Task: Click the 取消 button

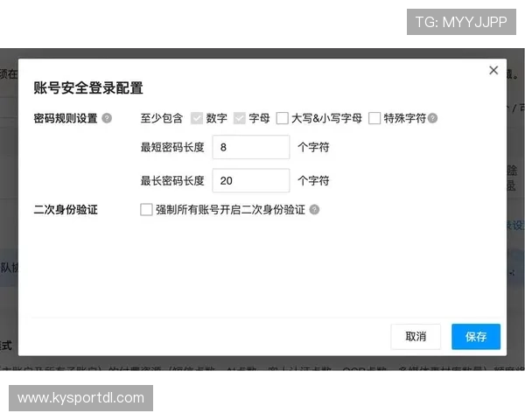Action: pos(416,337)
